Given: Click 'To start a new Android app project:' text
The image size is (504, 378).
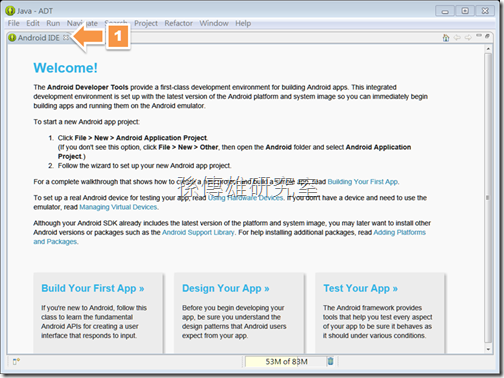Looking at the screenshot, I should [x=86, y=122].
